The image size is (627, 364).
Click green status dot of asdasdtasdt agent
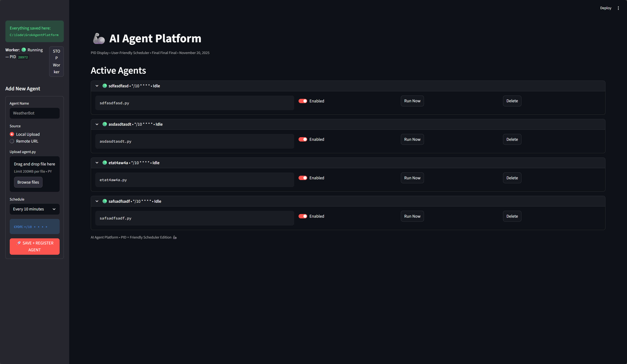coord(105,124)
